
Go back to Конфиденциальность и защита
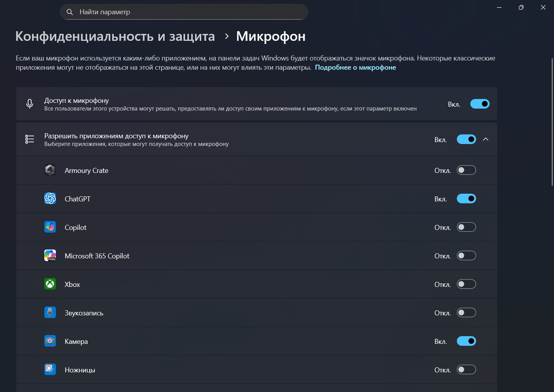[115, 36]
